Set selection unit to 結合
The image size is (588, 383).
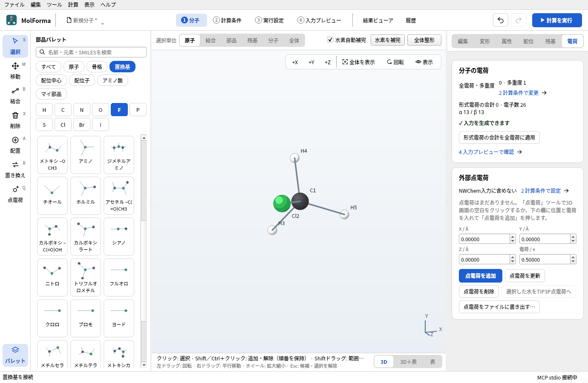tap(210, 40)
